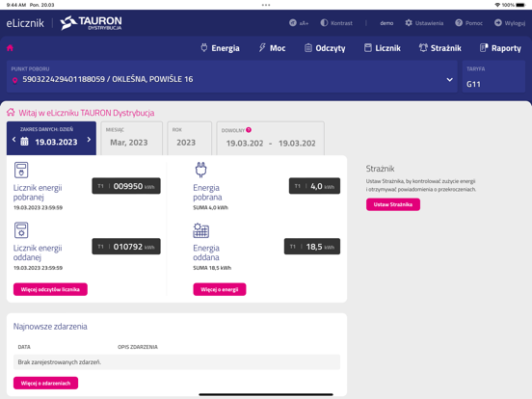Screen dimensions: 532x399
Task: Click Wyloguj to log out
Action: pyautogui.click(x=510, y=23)
